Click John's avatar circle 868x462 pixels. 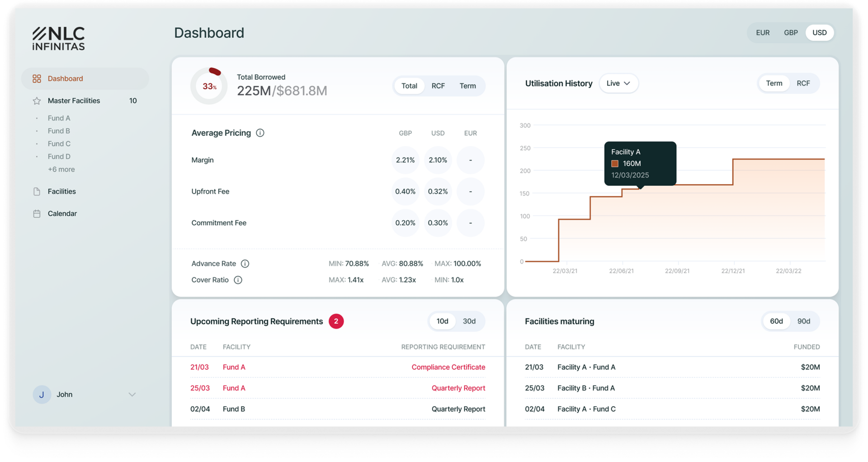point(42,395)
